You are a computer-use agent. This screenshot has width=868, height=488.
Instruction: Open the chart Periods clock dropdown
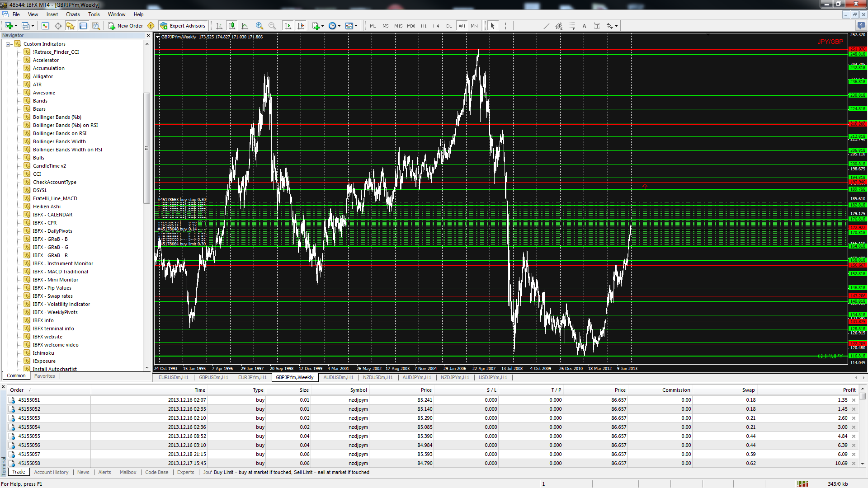[335, 26]
